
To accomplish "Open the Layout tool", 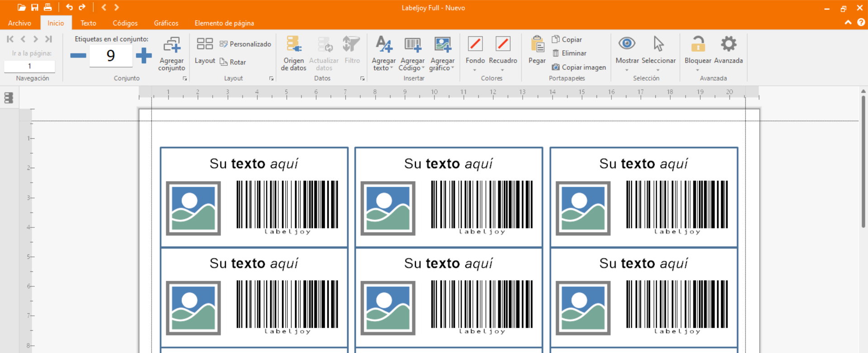I will click(x=205, y=50).
